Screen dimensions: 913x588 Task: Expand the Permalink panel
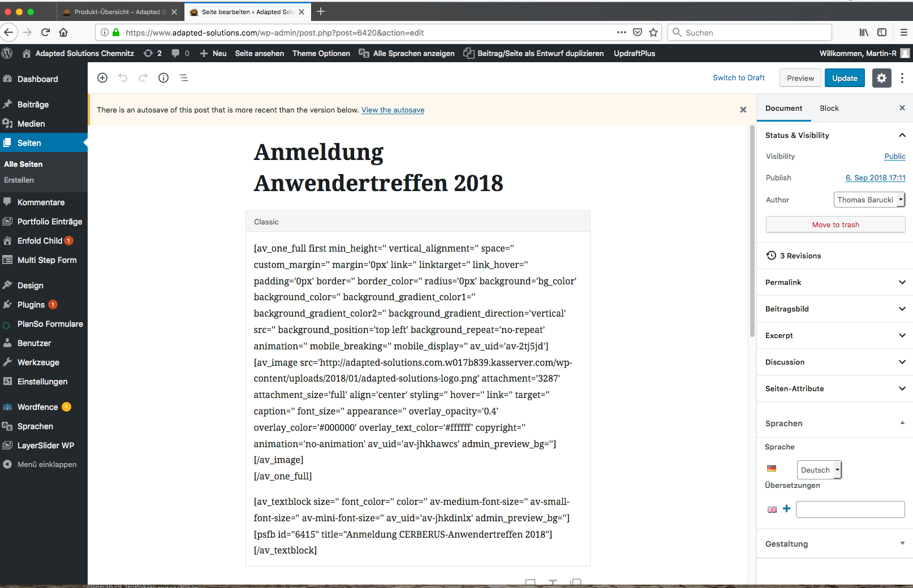pyautogui.click(x=834, y=282)
